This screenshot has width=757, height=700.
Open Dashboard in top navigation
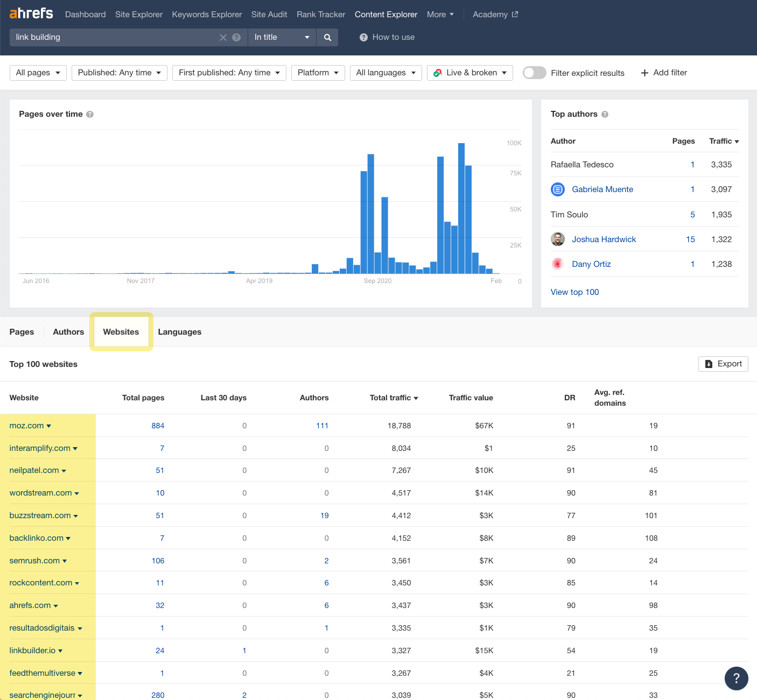tap(85, 15)
